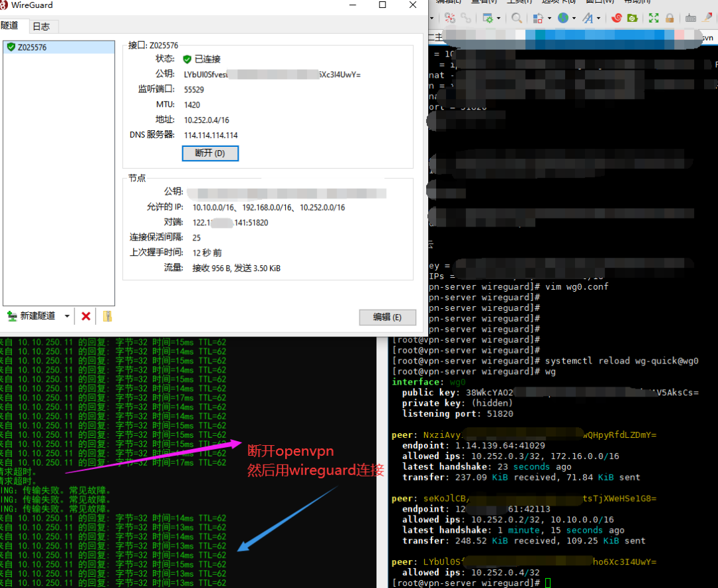Toggle full screen with green arrows icon
Viewport: 718px width, 588px height.
point(654,18)
